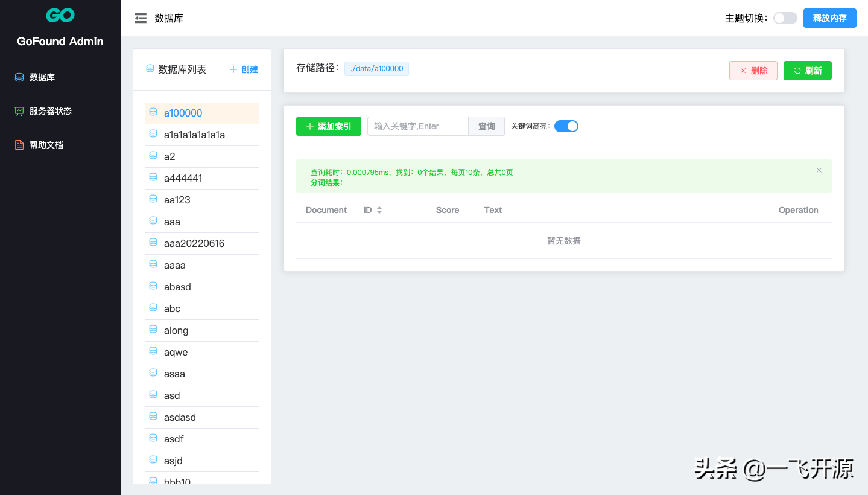The height and width of the screenshot is (495, 868).
Task: Select database abasd
Action: pyautogui.click(x=202, y=287)
